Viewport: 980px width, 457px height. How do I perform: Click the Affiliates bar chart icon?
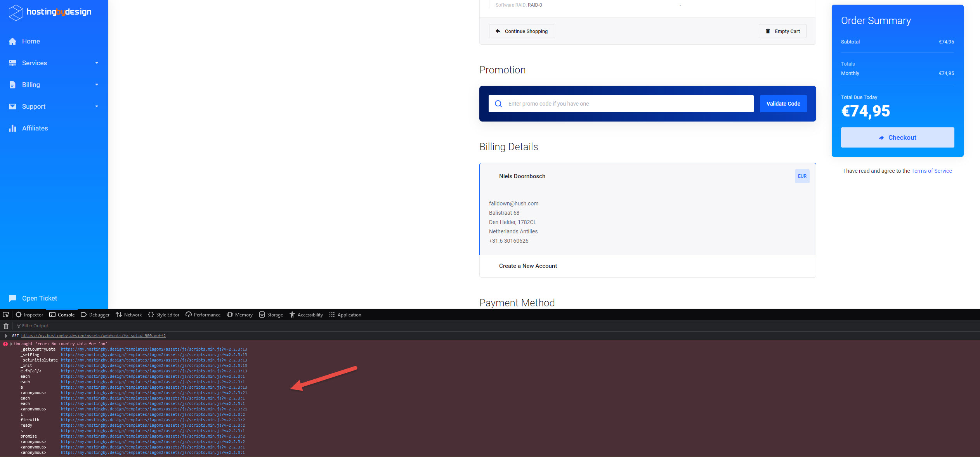12,128
